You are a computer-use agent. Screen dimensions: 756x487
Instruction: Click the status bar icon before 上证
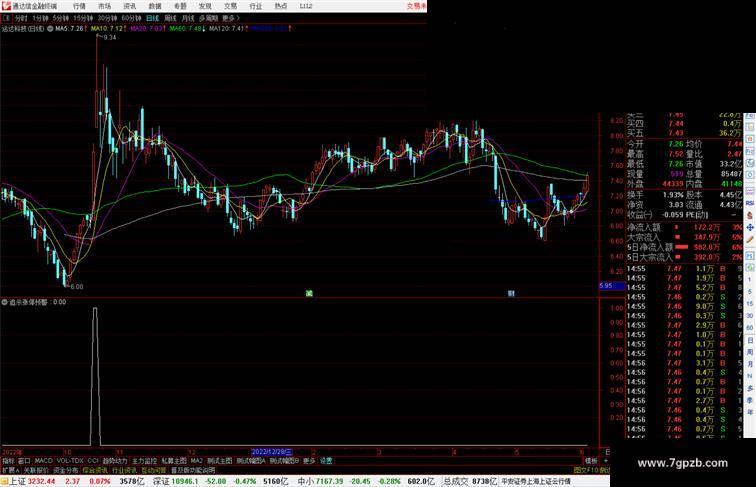(x=4, y=481)
